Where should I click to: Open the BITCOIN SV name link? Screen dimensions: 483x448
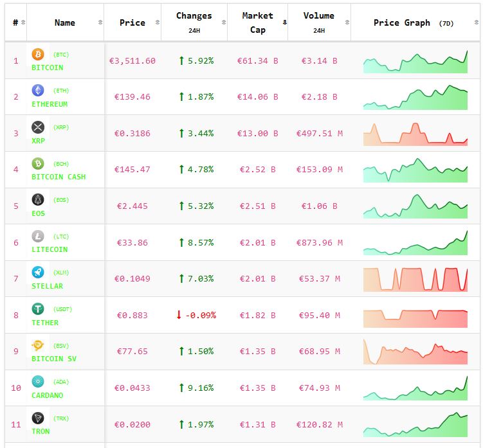click(x=54, y=359)
